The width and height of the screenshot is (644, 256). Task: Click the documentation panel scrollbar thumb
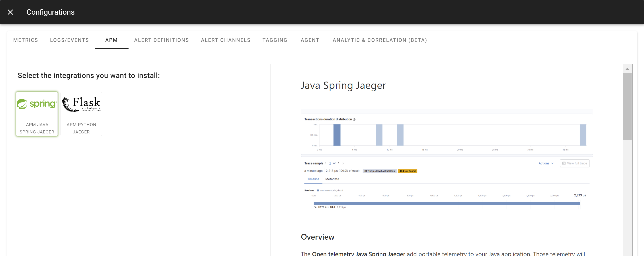point(627,106)
